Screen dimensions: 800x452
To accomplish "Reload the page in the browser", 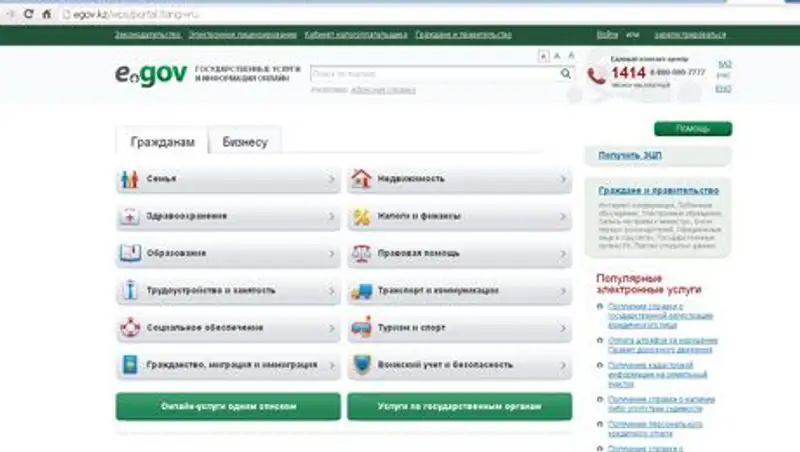I will [x=29, y=14].
